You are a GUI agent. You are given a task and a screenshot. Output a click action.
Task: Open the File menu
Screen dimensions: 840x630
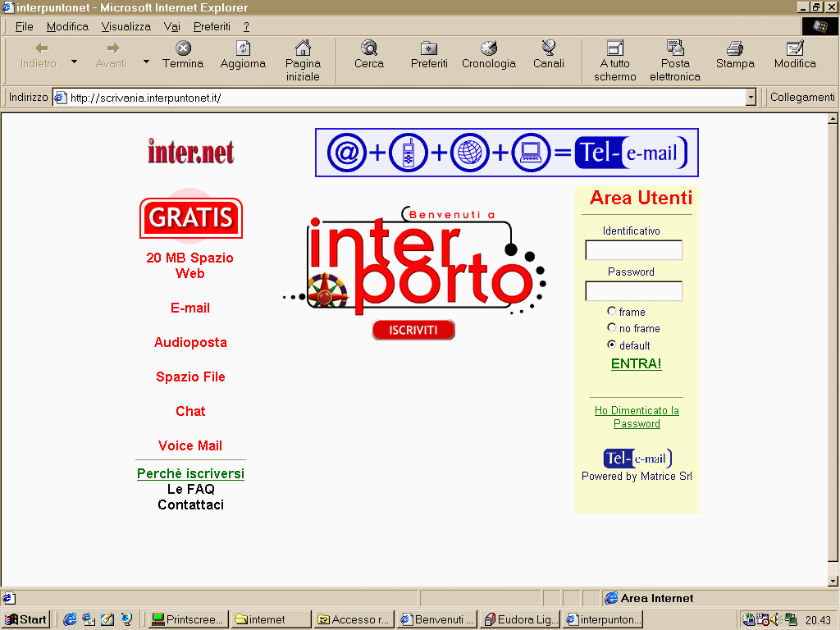click(x=24, y=26)
